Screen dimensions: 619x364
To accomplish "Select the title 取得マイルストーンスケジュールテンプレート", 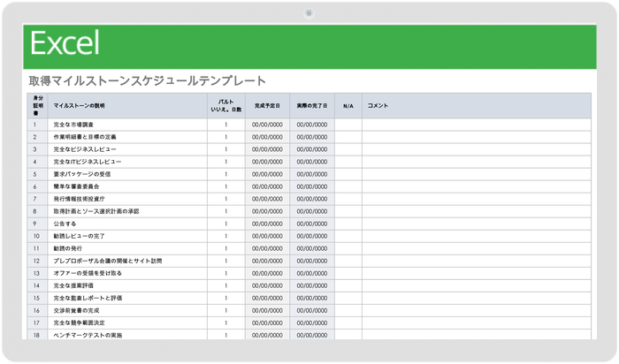I will (x=148, y=81).
